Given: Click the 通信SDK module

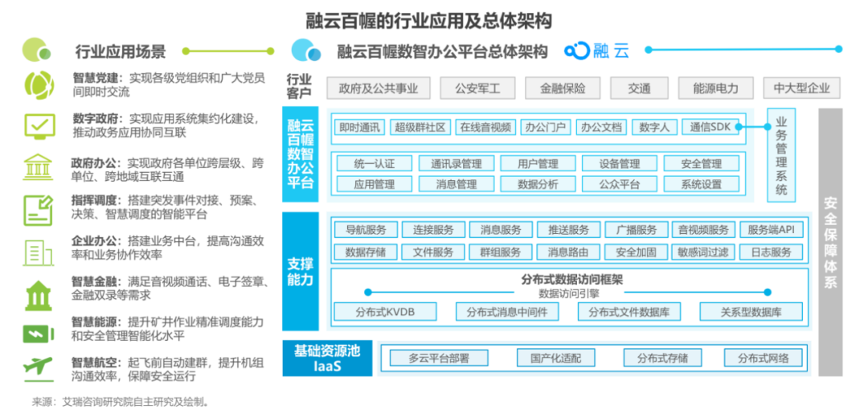Looking at the screenshot, I should tap(710, 128).
